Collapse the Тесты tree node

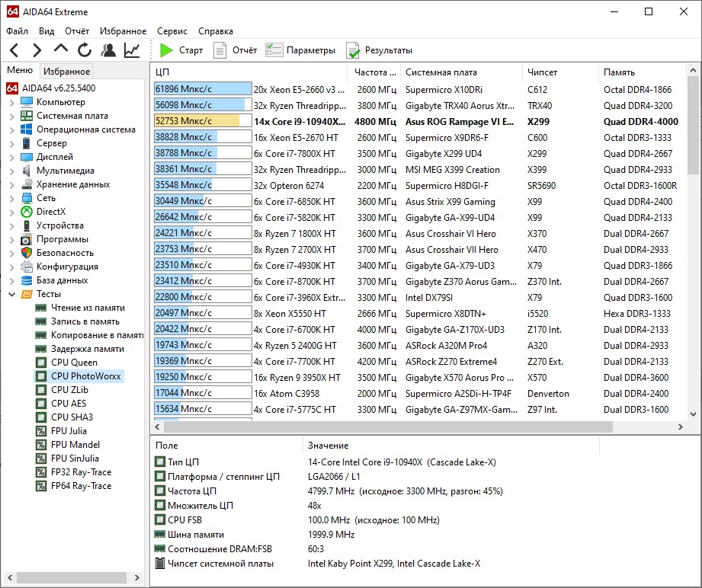pyautogui.click(x=12, y=295)
